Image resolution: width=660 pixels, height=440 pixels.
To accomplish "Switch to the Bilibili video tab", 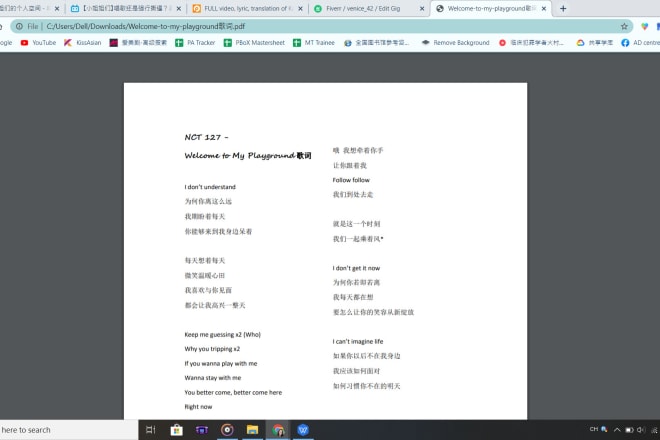I will click(119, 8).
